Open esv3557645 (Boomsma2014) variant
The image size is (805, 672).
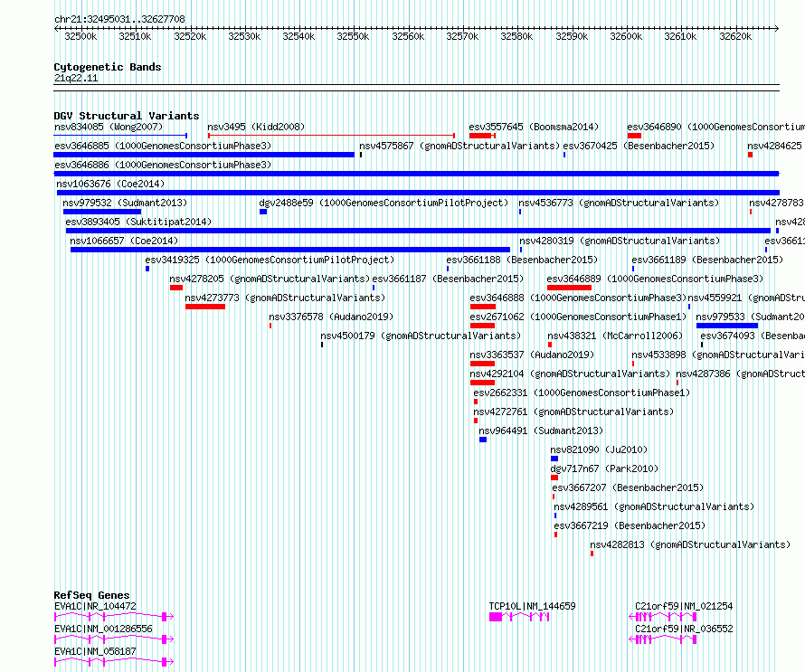pos(534,127)
